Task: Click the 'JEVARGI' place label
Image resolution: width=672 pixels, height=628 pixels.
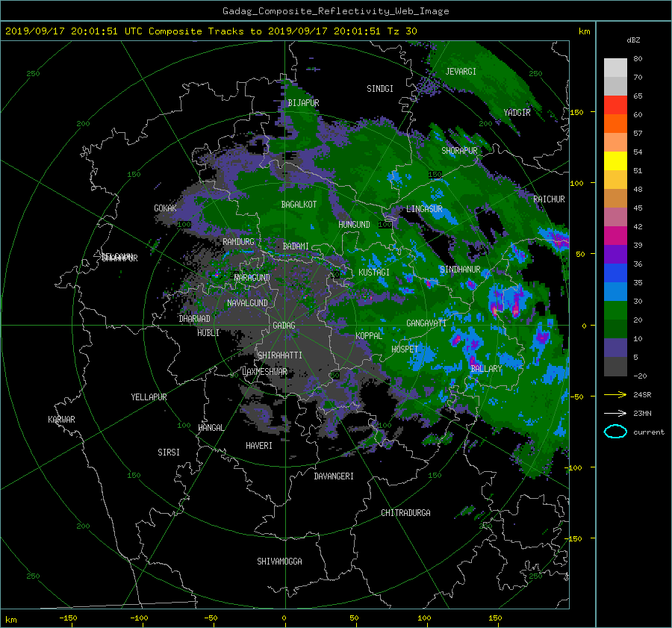Action: click(x=461, y=72)
